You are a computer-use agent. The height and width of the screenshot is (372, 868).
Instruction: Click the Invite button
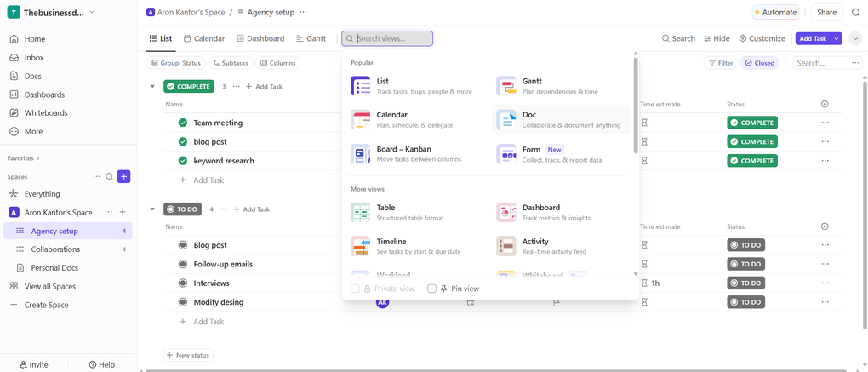(34, 365)
